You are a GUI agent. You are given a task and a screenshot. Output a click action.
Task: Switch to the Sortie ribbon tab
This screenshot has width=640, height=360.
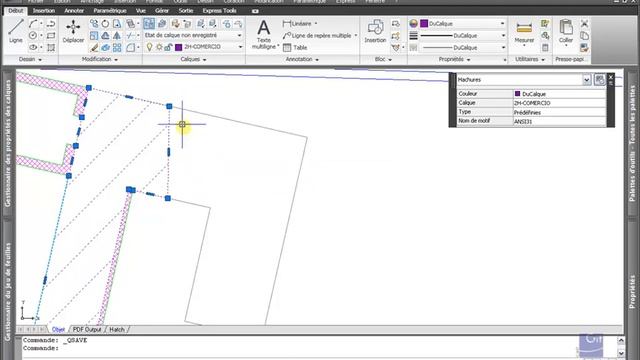(x=186, y=11)
